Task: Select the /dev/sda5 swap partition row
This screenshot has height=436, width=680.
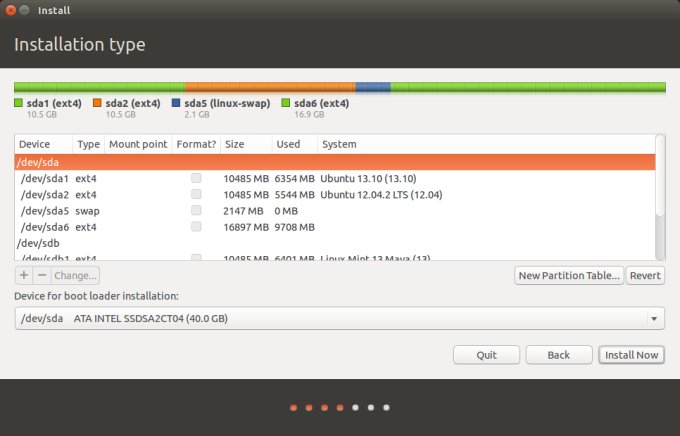Action: (x=335, y=211)
